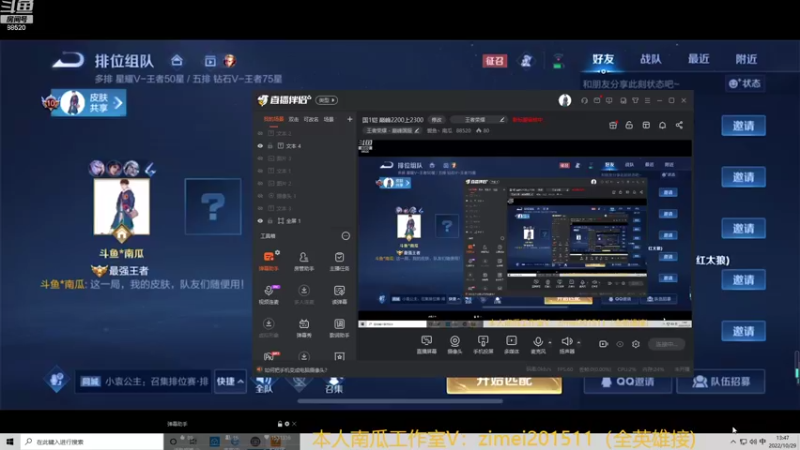Viewport: 800px width, 450px height.
Task: Collapse the 工具箱 toolbox panel
Action: [345, 236]
